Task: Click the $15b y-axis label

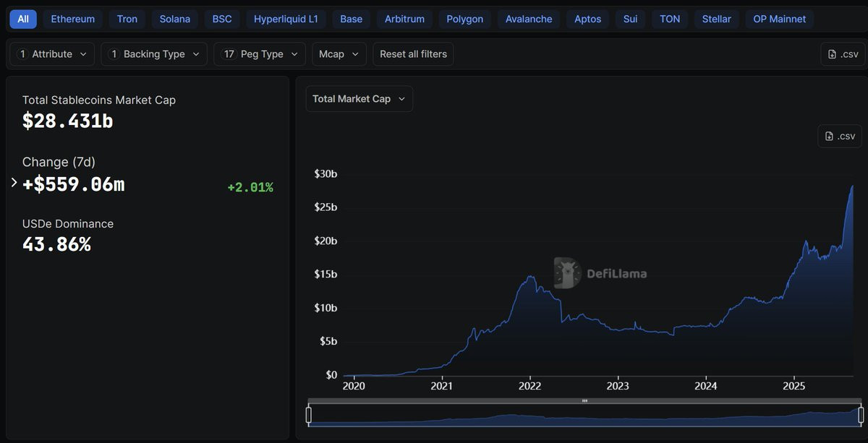Action: coord(325,274)
